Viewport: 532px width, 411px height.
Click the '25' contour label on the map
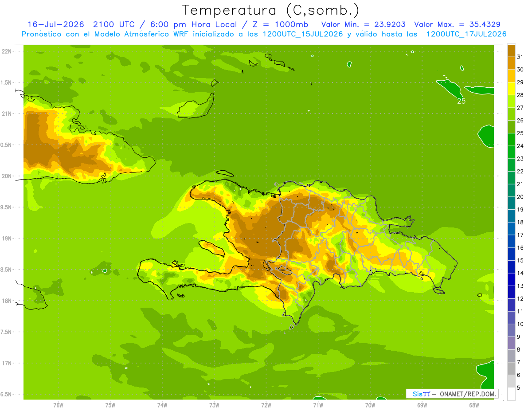461,101
